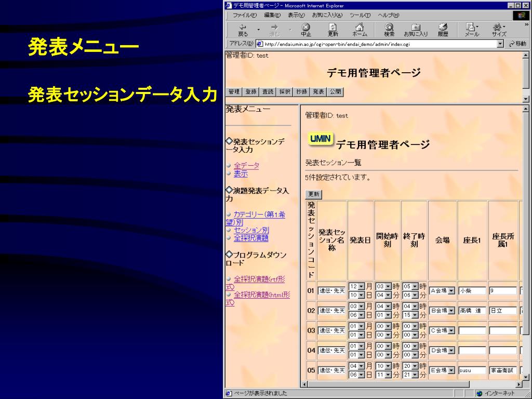The width and height of the screenshot is (532, 399).
Task: Click the Mail (メール) toolbar icon
Action: [x=472, y=30]
